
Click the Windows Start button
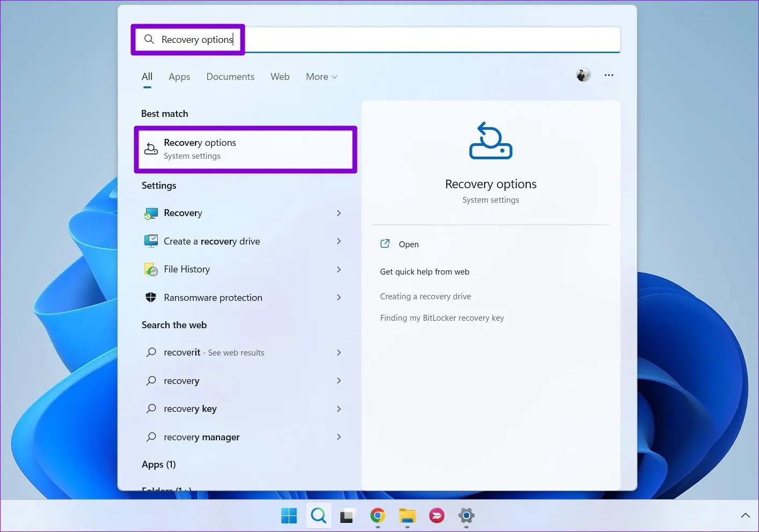(289, 515)
